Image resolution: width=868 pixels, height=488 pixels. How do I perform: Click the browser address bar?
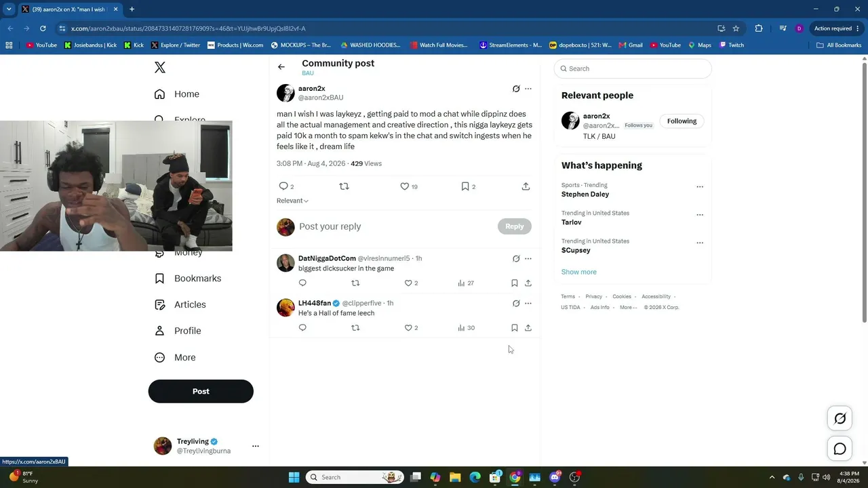[x=387, y=28]
